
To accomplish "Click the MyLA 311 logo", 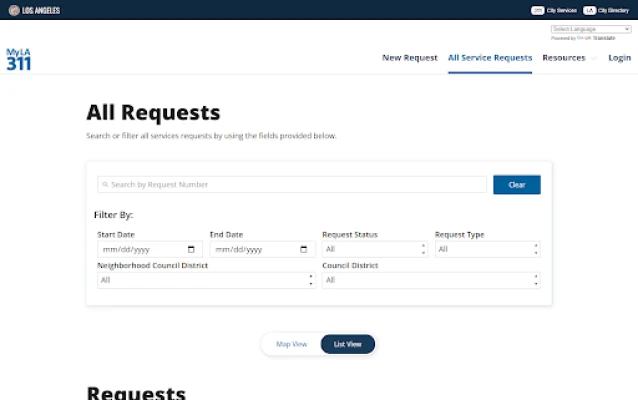I will point(18,59).
